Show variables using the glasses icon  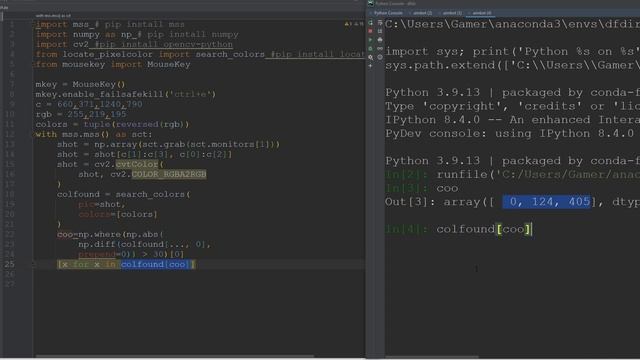(x=380, y=49)
